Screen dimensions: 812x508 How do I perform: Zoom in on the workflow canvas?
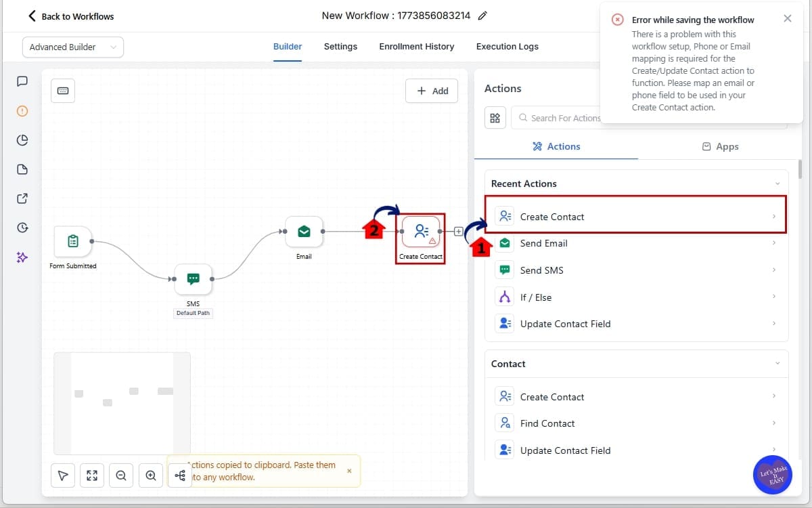pos(151,475)
